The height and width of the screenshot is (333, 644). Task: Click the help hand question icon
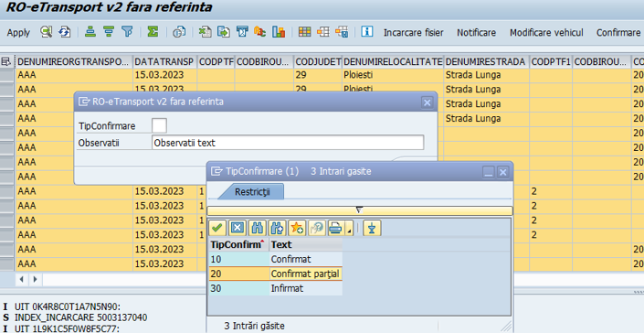pos(317,228)
